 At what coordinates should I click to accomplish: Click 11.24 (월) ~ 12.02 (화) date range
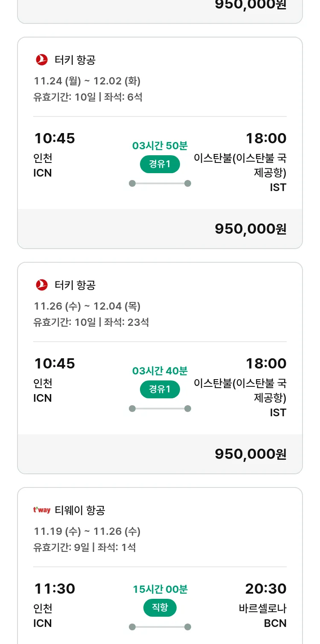coord(87,81)
